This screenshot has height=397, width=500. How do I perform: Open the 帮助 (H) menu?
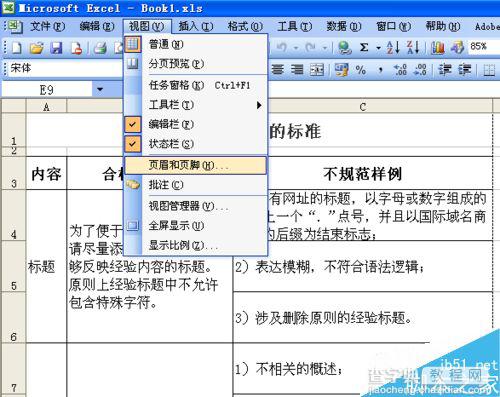click(443, 26)
